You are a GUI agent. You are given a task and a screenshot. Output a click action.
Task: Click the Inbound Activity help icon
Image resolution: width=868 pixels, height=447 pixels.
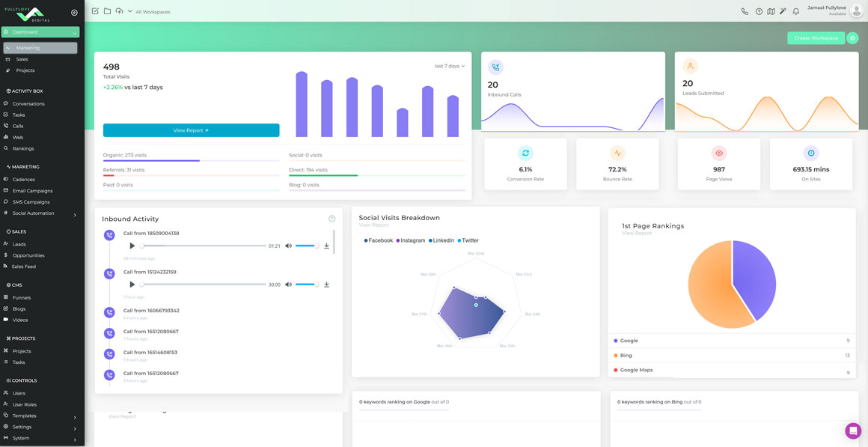[331, 219]
